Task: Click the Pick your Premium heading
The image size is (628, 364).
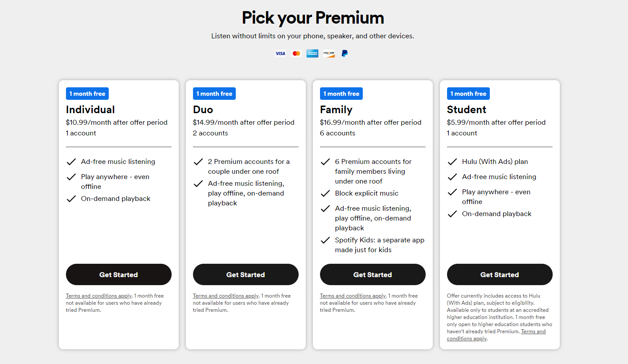Action: coord(312,18)
